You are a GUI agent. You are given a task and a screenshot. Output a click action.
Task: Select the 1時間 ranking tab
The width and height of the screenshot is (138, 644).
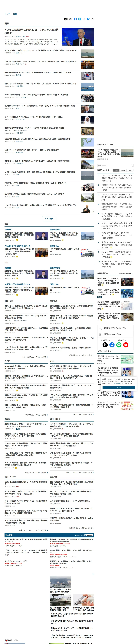116,170
